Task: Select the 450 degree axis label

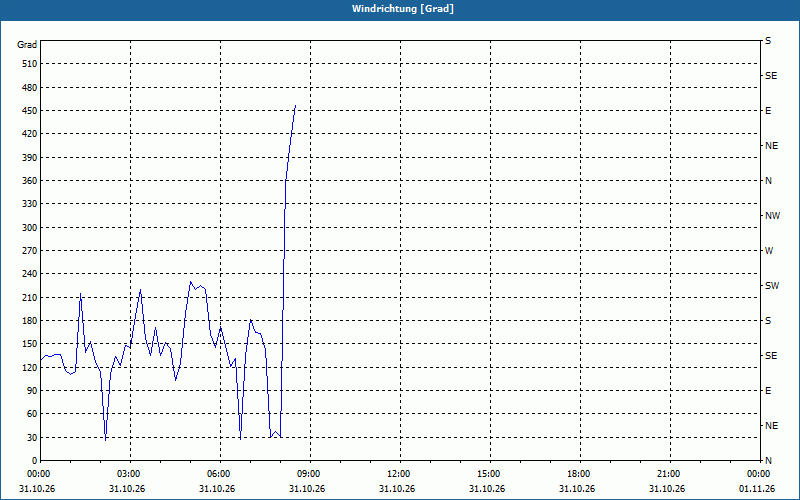Action: 30,111
